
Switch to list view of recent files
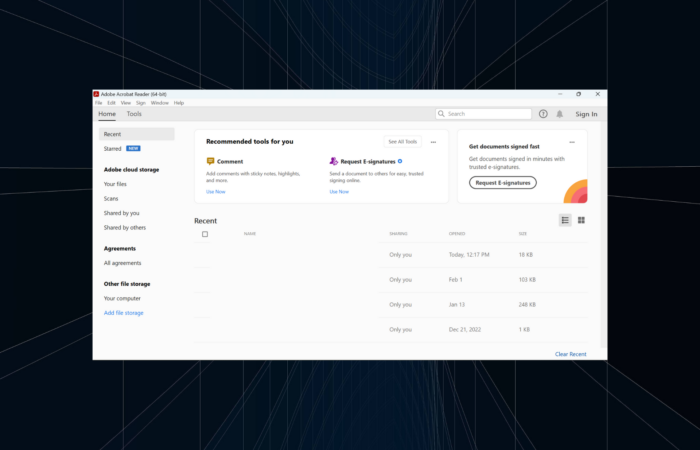coord(565,220)
